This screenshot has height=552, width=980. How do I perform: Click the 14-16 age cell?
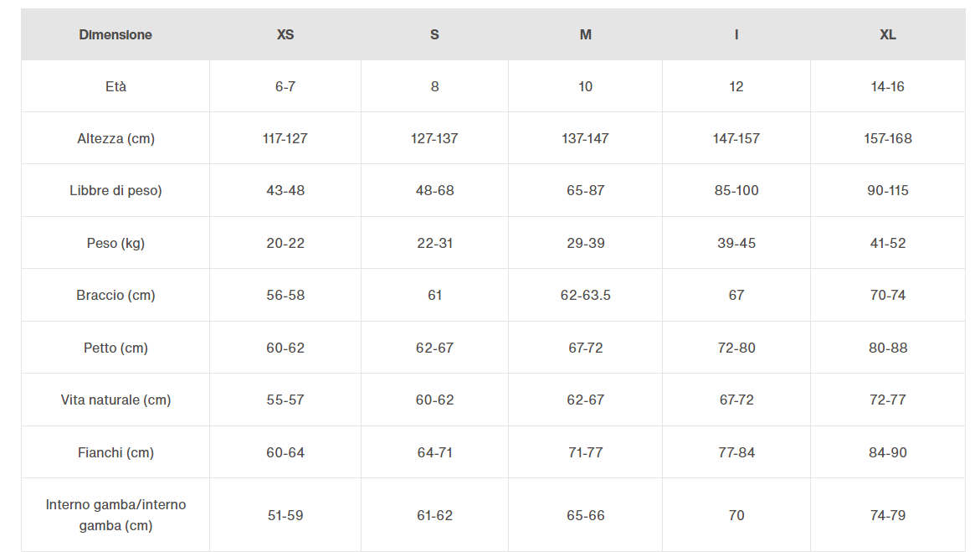click(x=887, y=86)
